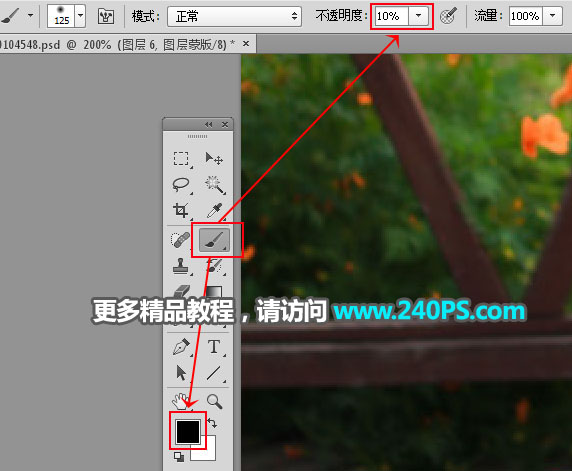Select the Hand tool

(x=180, y=401)
